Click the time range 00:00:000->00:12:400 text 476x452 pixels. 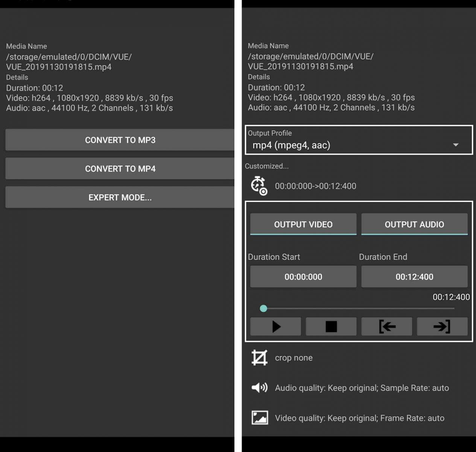(x=316, y=186)
